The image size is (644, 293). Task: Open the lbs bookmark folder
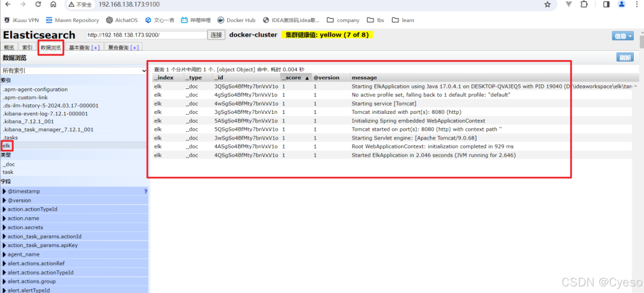point(376,20)
